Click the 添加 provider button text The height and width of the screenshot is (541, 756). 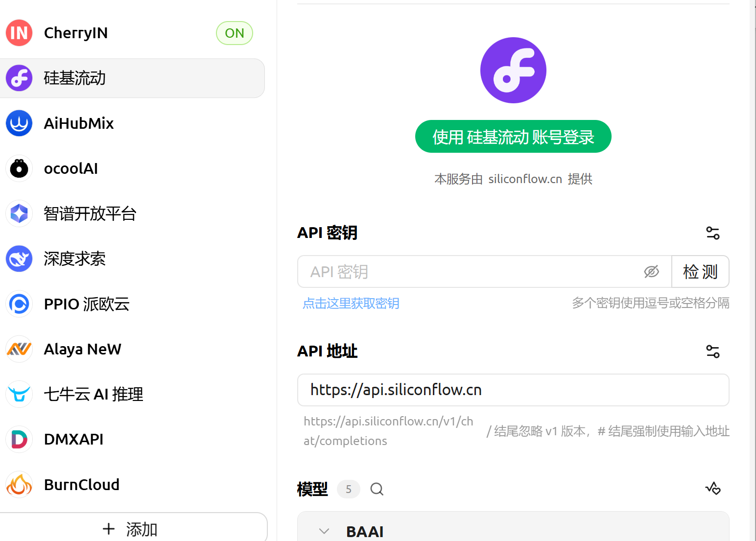pyautogui.click(x=142, y=529)
